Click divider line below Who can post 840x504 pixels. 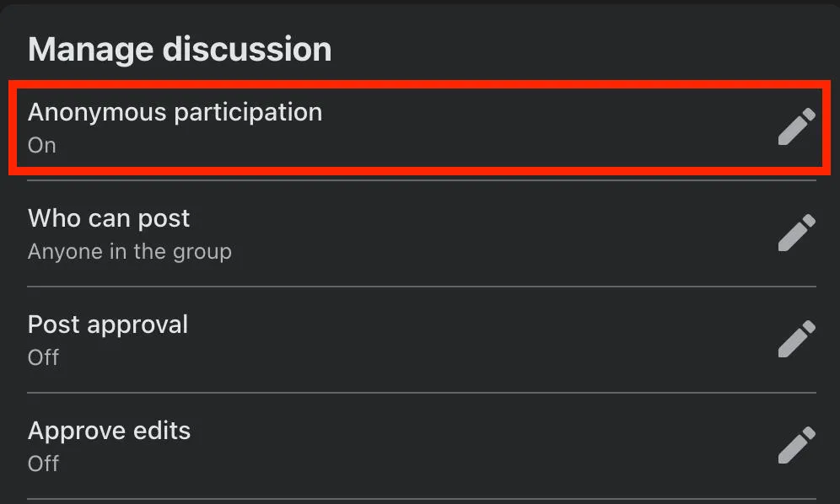click(422, 287)
